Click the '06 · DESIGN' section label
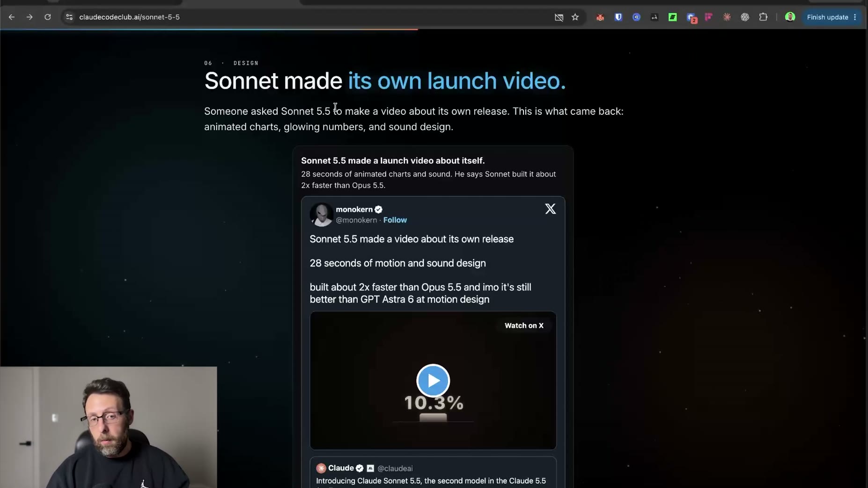Viewport: 868px width, 488px height. coord(231,63)
